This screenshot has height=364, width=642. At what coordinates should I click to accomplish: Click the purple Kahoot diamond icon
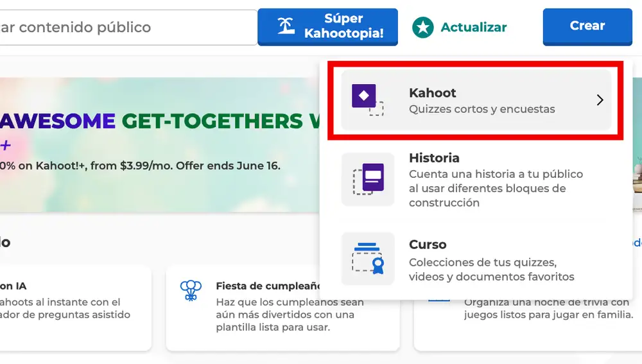(x=368, y=100)
